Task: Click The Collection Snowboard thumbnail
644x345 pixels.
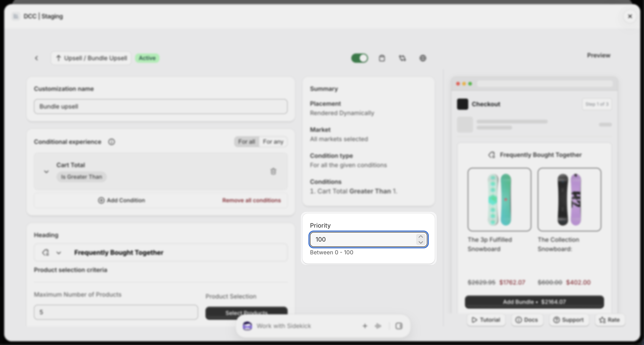Action: coord(569,199)
